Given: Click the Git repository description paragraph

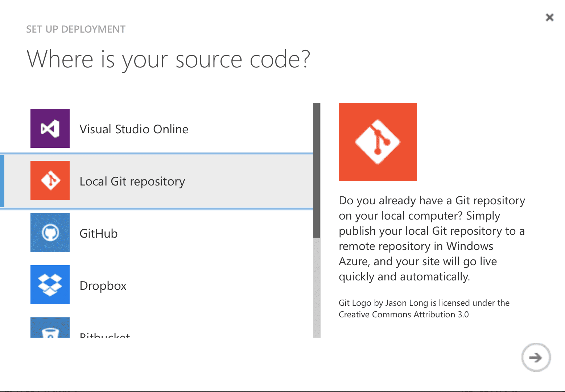Looking at the screenshot, I should tap(432, 238).
